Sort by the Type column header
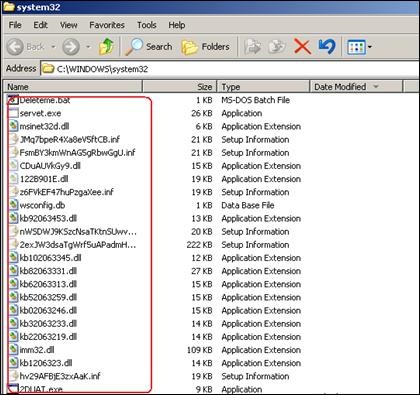The height and width of the screenshot is (395, 420). click(x=263, y=87)
